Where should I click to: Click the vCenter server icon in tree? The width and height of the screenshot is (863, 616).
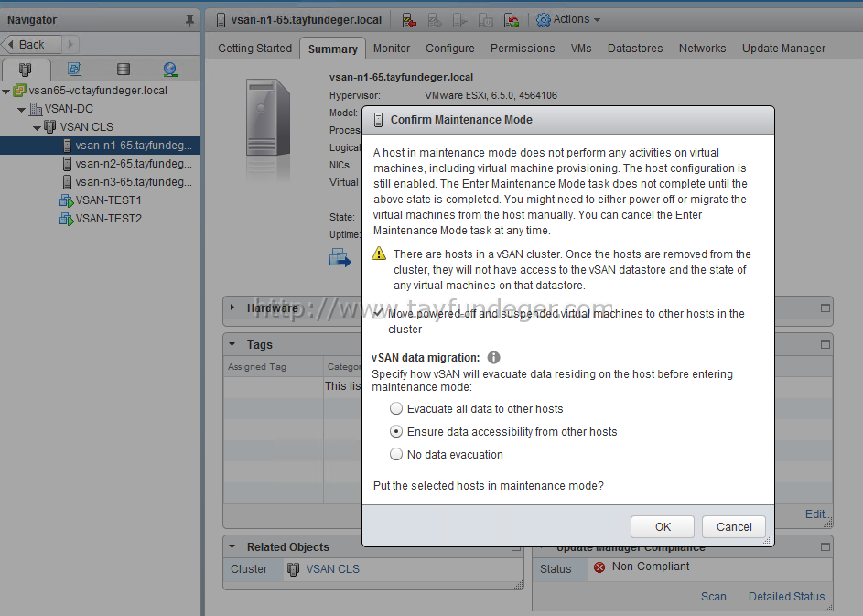(x=20, y=91)
